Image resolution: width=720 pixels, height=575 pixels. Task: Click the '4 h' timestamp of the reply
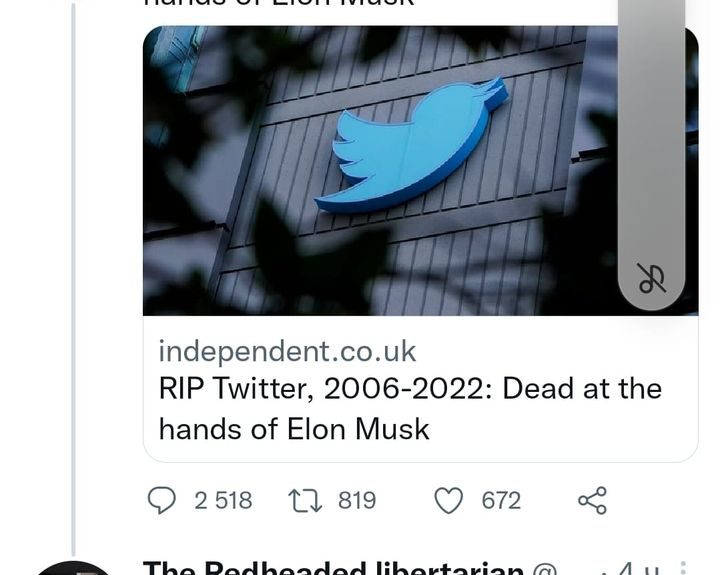tap(632, 568)
